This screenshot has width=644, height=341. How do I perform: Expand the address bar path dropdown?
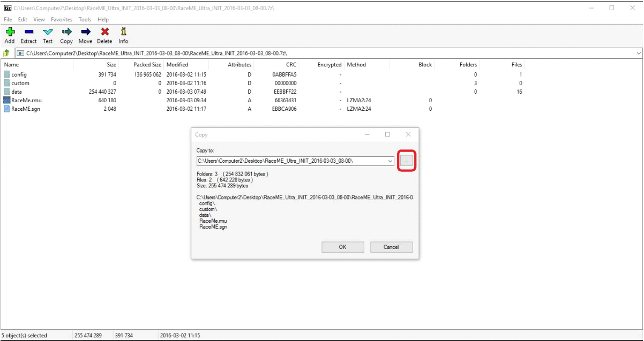638,53
